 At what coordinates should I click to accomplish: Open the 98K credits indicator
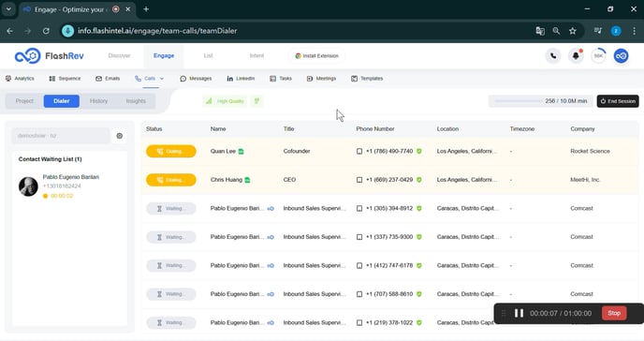(x=598, y=56)
